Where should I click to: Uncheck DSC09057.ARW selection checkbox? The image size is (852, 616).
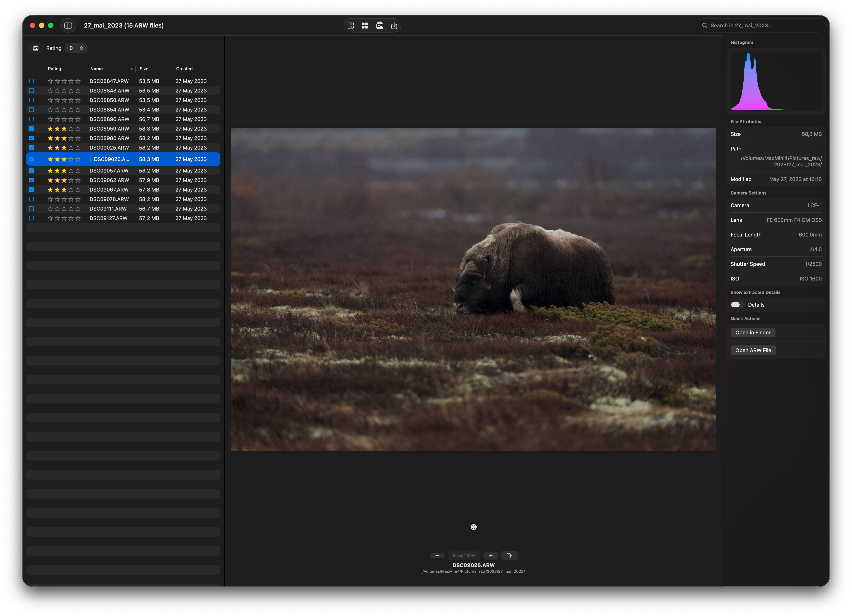32,170
